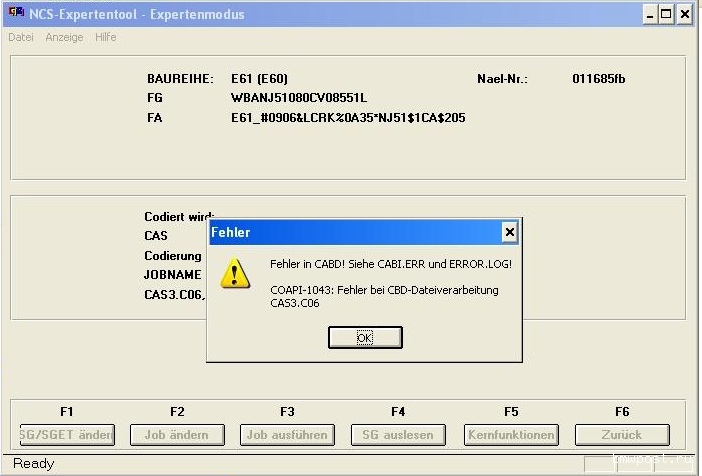Go back with the Zurück button
Viewport: 702px width, 476px height.
tap(622, 435)
